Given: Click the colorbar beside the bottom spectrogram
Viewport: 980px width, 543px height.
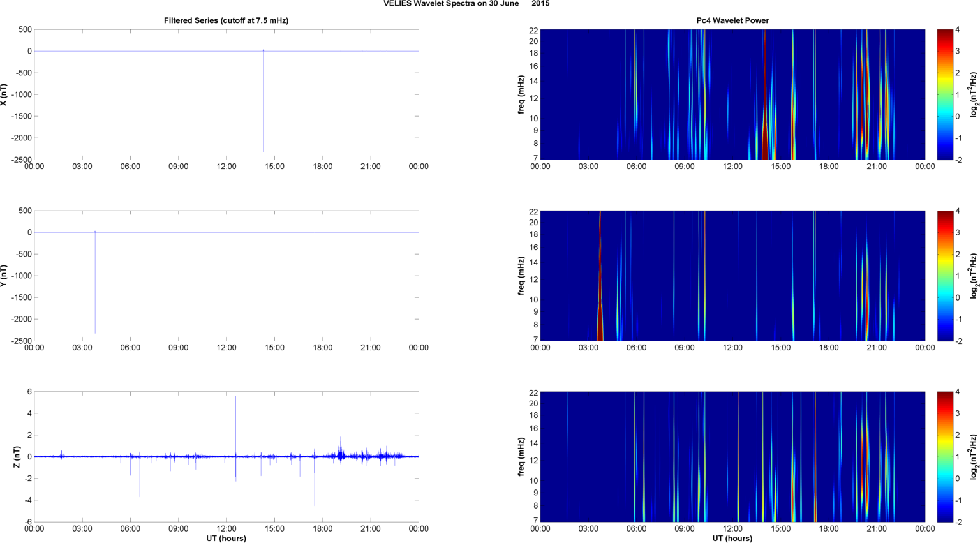Looking at the screenshot, I should (x=945, y=457).
